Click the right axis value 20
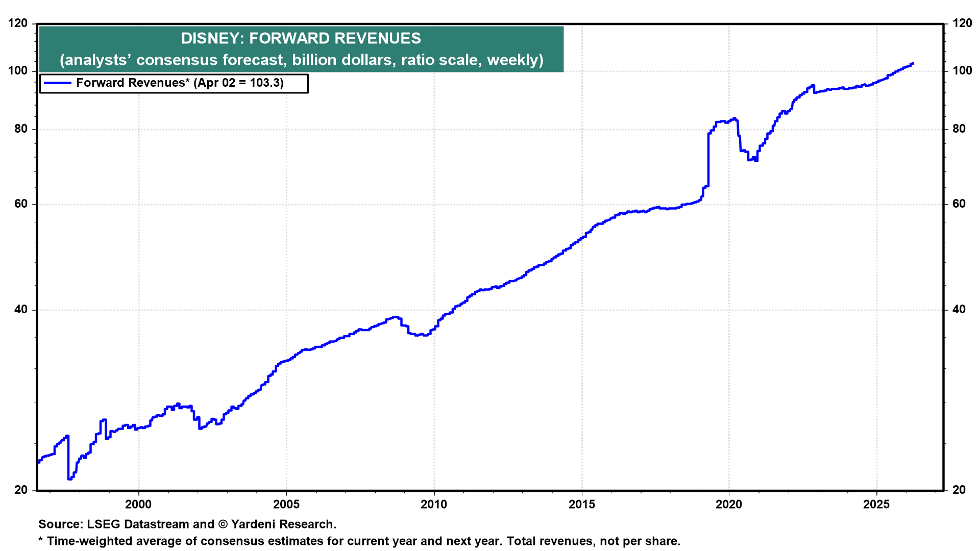Viewport: 980px width, 551px height. [959, 490]
